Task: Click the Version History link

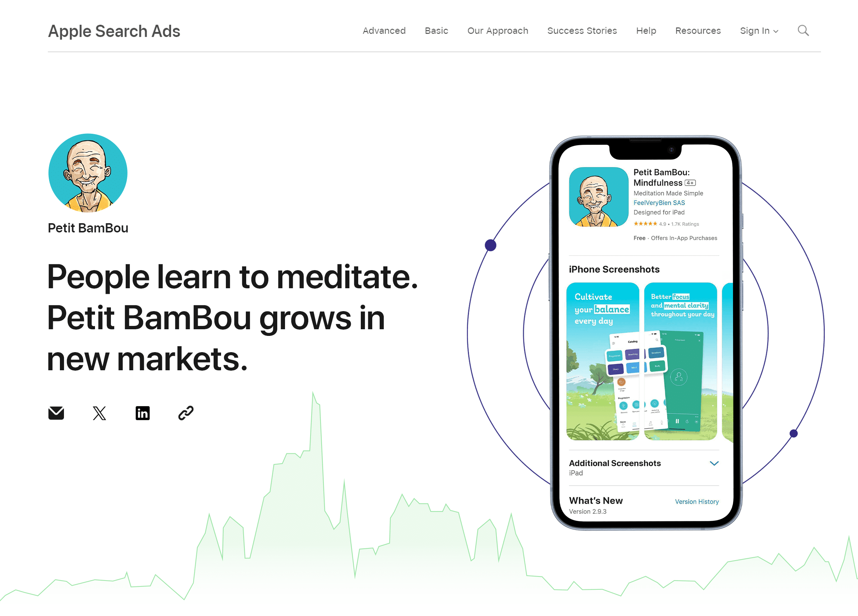Action: tap(697, 501)
